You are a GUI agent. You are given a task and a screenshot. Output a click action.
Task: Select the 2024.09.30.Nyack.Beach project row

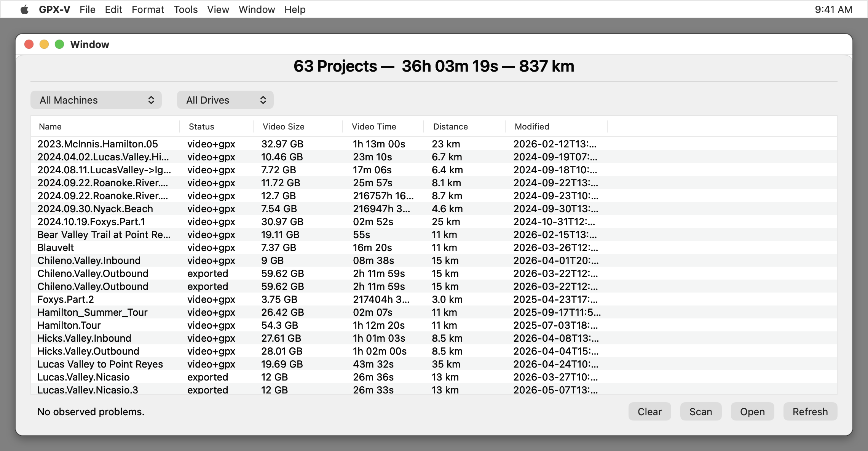pyautogui.click(x=434, y=209)
